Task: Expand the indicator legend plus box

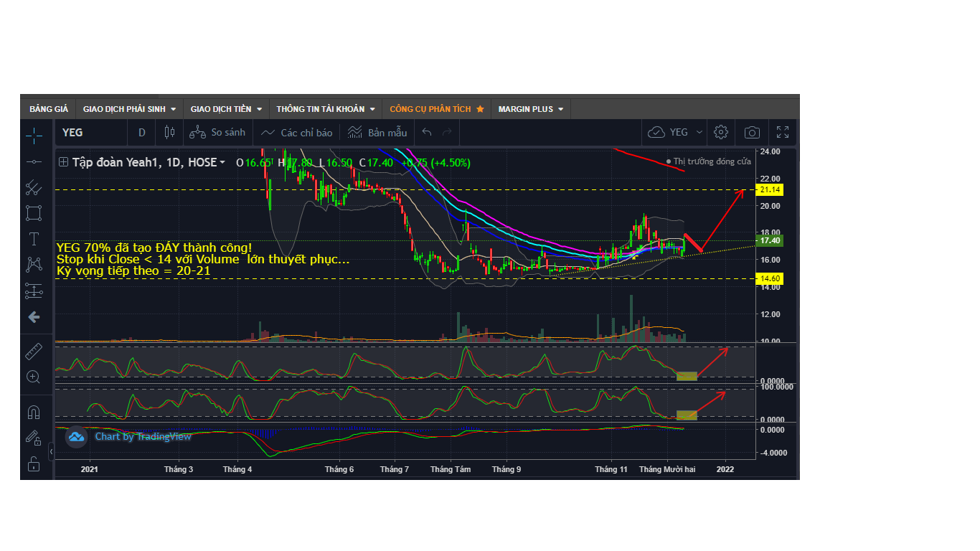Action: tap(64, 162)
